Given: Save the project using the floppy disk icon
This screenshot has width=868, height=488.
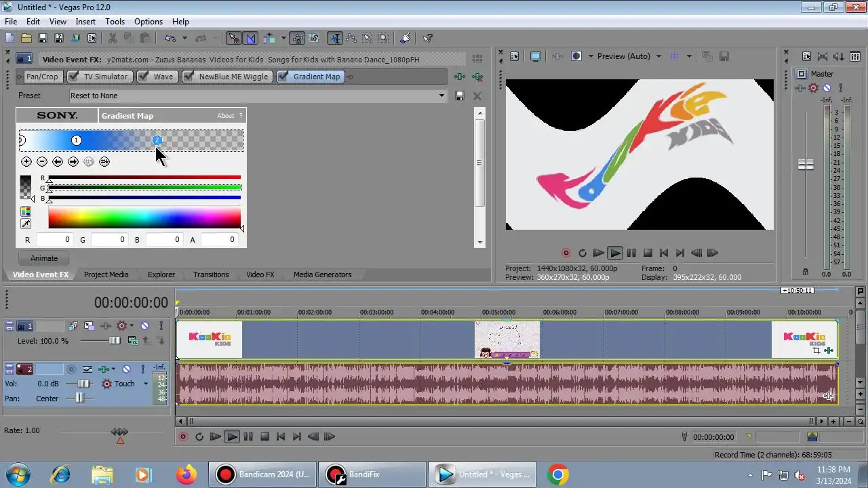Looking at the screenshot, I should pyautogui.click(x=43, y=39).
